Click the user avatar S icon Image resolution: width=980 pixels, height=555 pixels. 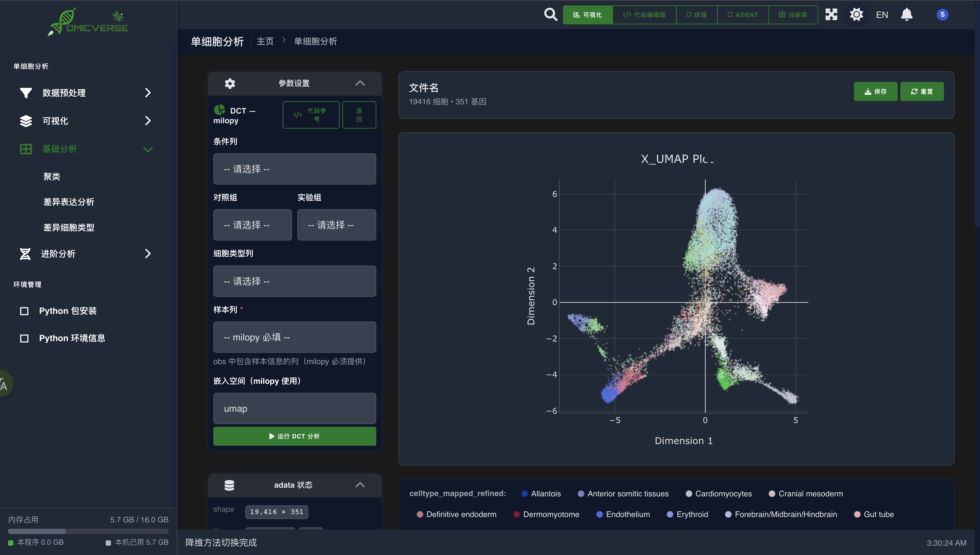pos(942,14)
